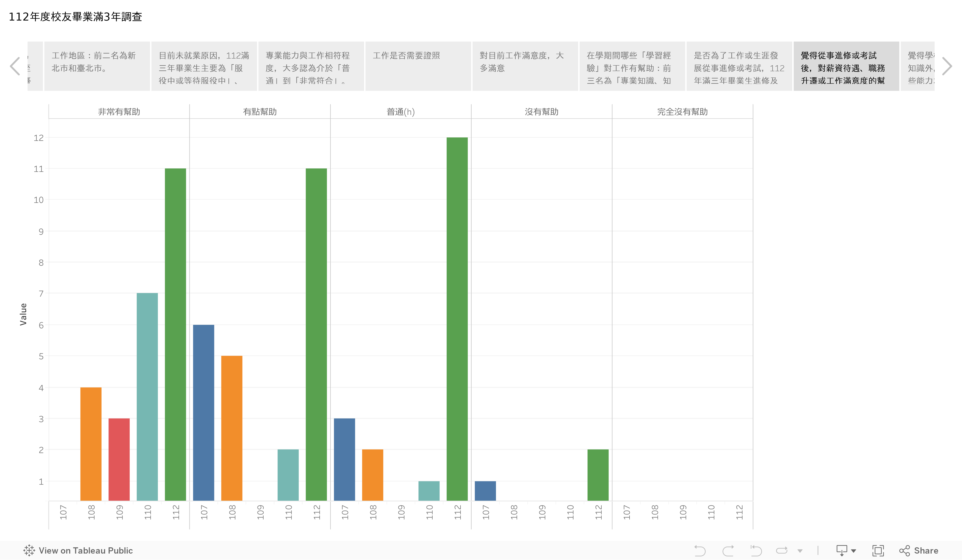Click orange 108 bar in 非常有幫助
This screenshot has width=962, height=560.
91,444
